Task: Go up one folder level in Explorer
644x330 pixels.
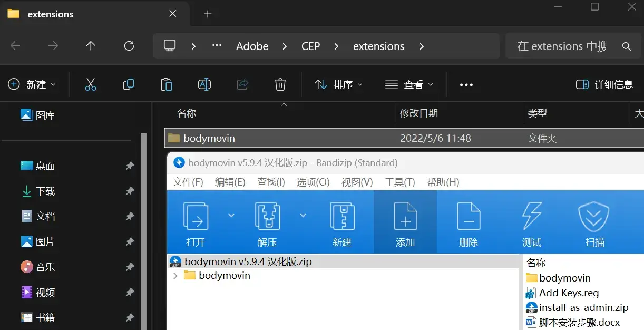Action: [x=91, y=46]
